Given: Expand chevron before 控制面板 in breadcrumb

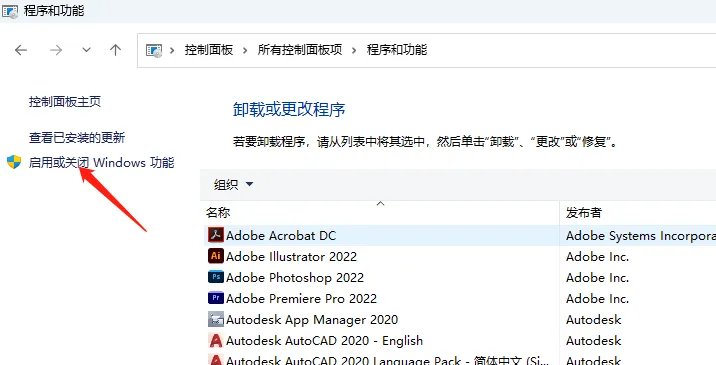Looking at the screenshot, I should 172,50.
